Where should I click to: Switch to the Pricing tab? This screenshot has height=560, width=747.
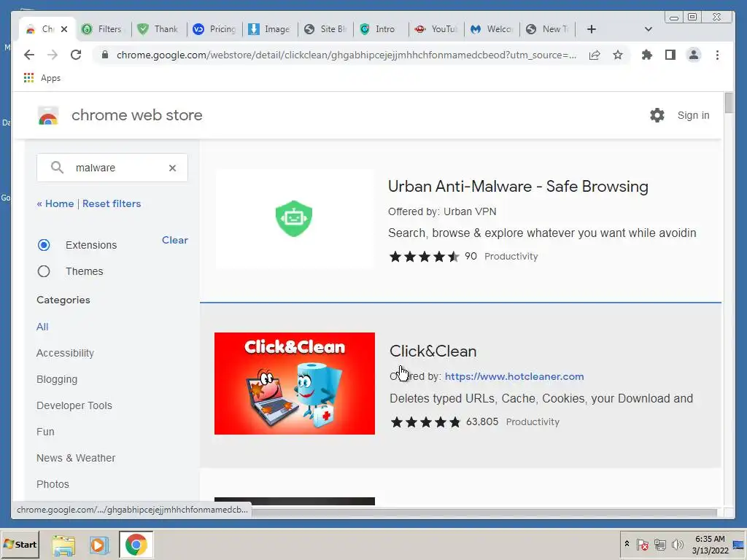coord(214,29)
